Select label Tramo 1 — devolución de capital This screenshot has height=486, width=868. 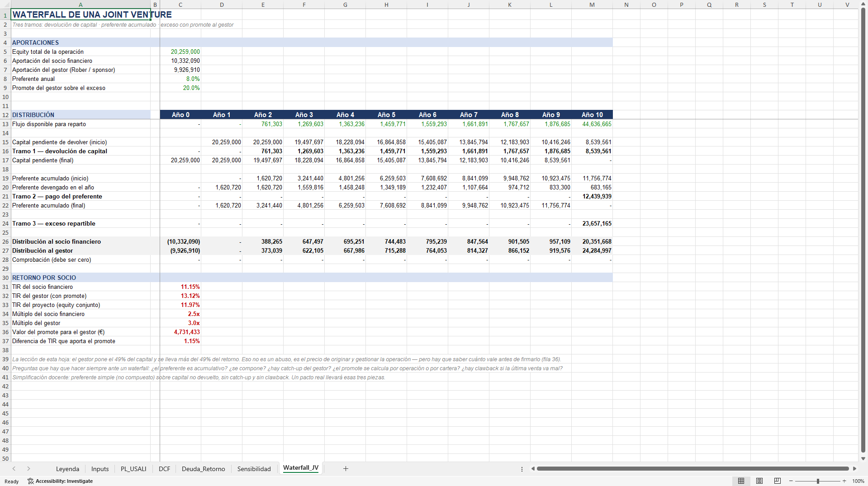[81, 151]
